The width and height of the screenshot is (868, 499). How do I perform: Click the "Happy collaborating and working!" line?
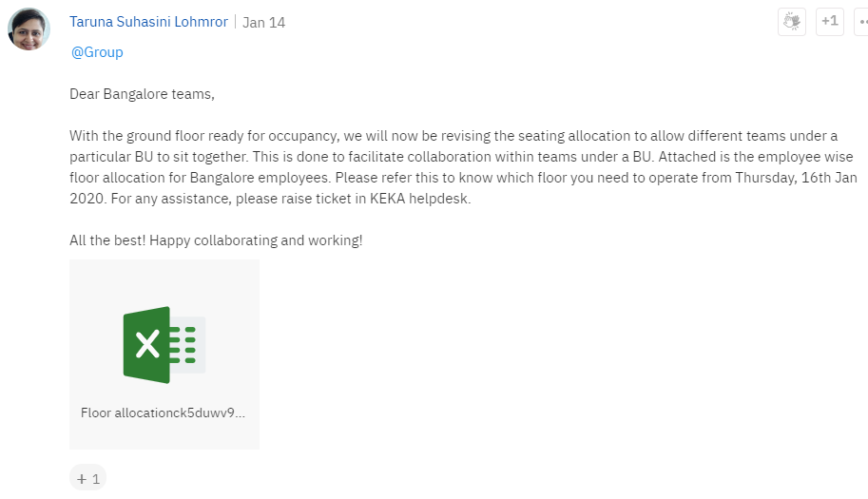[256, 240]
